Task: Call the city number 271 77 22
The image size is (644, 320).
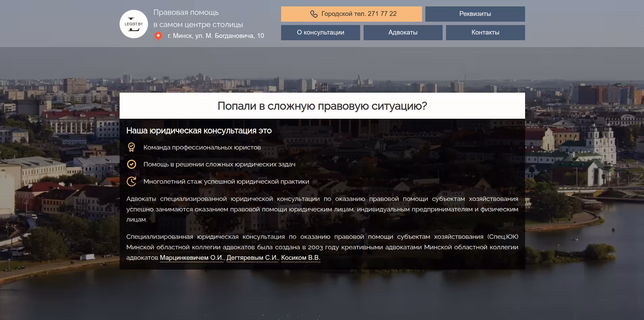Action: (x=351, y=14)
